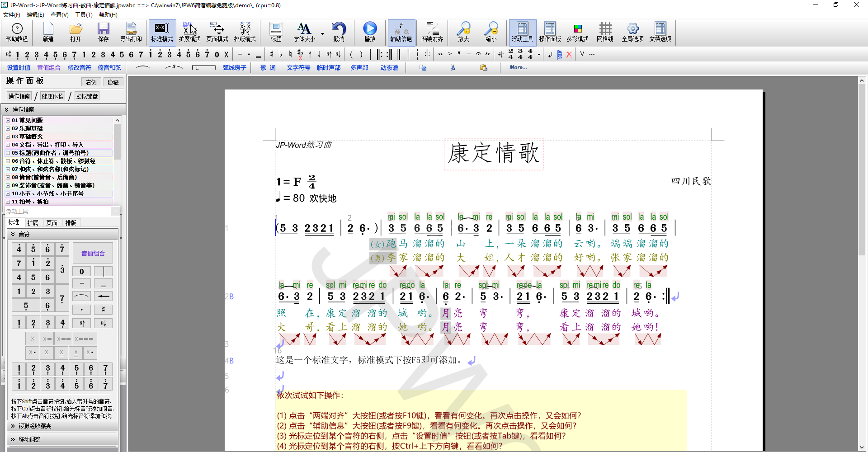The height and width of the screenshot is (452, 868).
Task: Zoom in with 放大 magnifier
Action: coord(463,33)
